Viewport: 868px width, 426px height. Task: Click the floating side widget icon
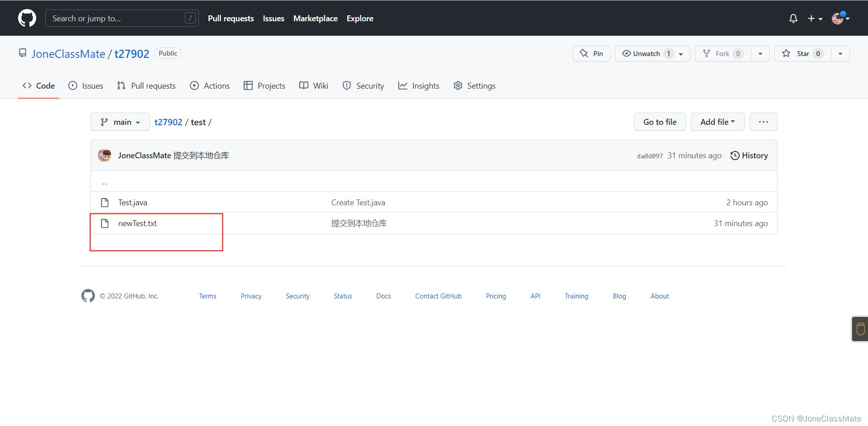pyautogui.click(x=860, y=329)
